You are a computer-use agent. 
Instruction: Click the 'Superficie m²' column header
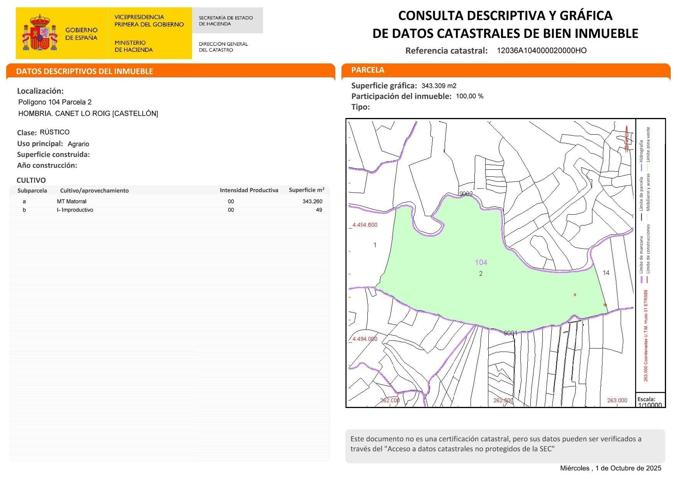[306, 190]
